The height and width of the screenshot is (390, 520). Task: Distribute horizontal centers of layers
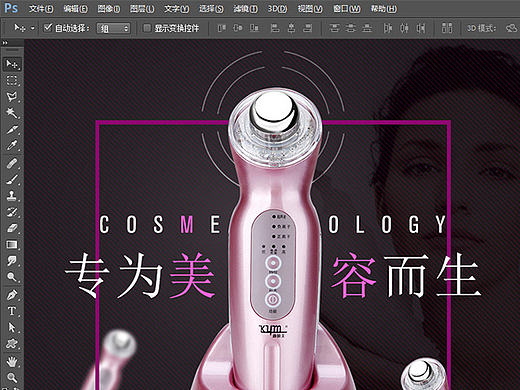tap(404, 28)
